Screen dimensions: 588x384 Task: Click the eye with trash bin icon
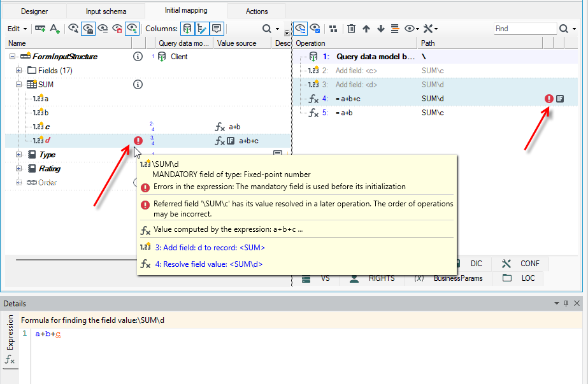pos(117,29)
